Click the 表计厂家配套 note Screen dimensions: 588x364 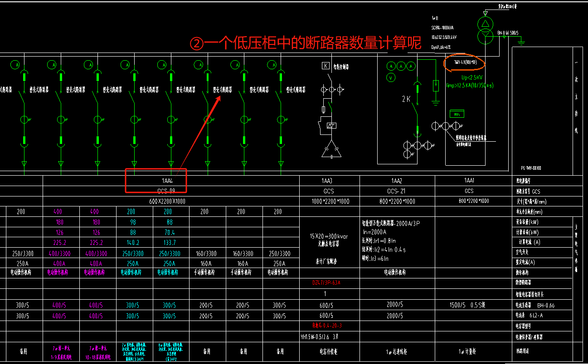(x=326, y=261)
